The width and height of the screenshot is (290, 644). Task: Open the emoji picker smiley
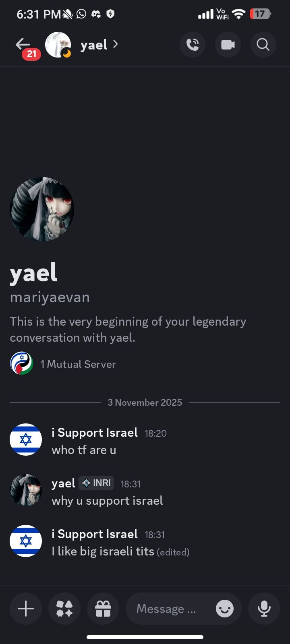pyautogui.click(x=225, y=609)
